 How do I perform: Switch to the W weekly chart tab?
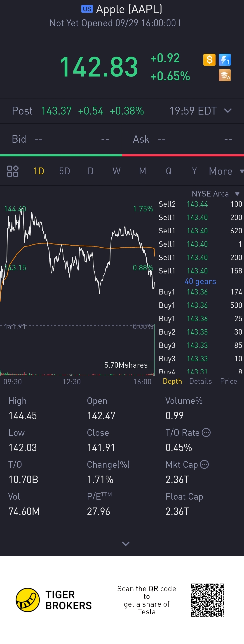(117, 171)
